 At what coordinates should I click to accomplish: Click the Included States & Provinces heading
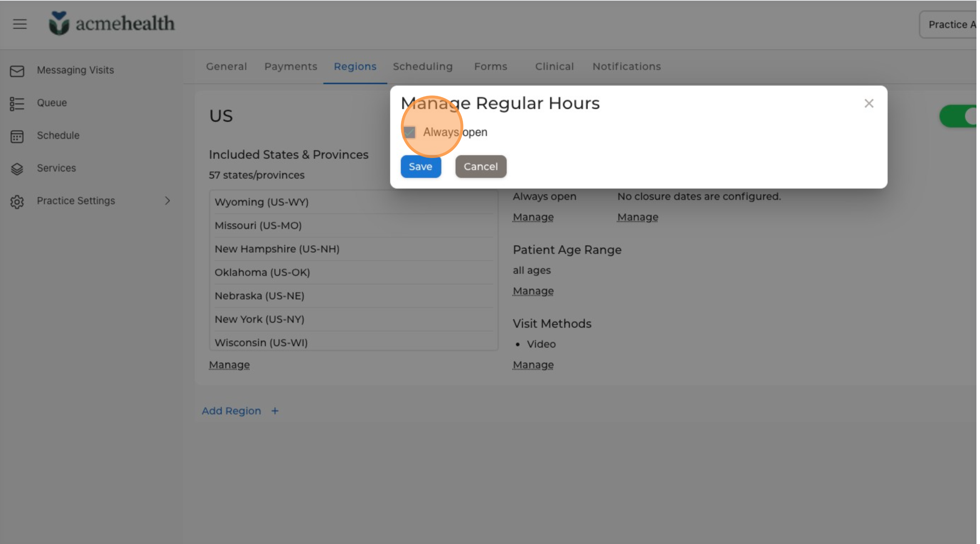pyautogui.click(x=289, y=155)
